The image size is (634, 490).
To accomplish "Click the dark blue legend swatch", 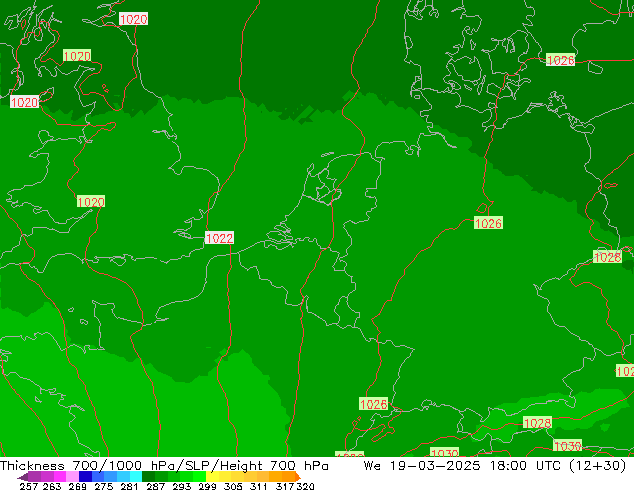I will click(x=85, y=476).
